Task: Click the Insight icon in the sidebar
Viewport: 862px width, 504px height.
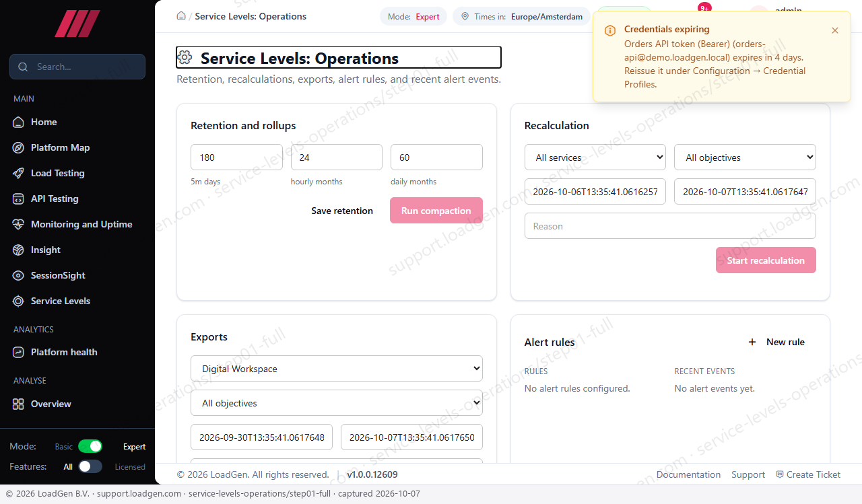Action: pyautogui.click(x=18, y=250)
